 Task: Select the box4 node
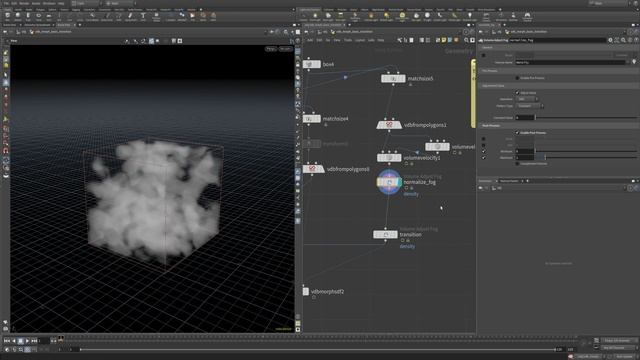[311, 64]
